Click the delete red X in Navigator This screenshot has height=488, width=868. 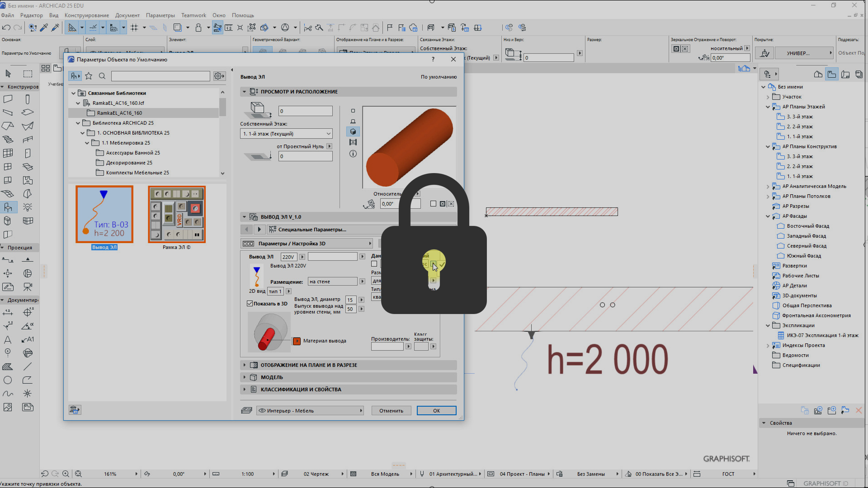pyautogui.click(x=859, y=410)
